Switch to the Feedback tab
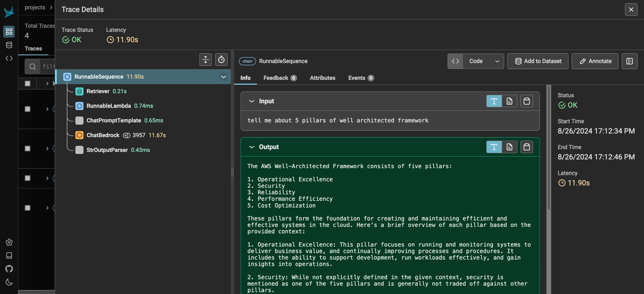The width and height of the screenshot is (644, 294). 280,78
